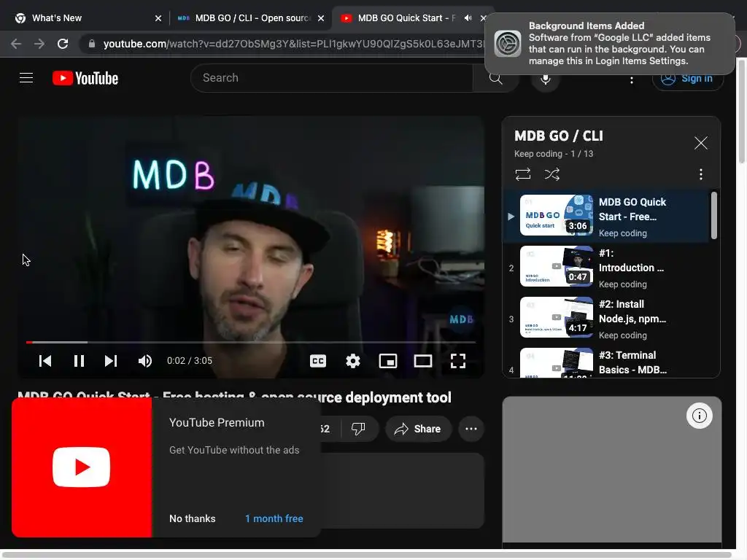Image resolution: width=747 pixels, height=560 pixels.
Task: Open Keep coding channel under #1: Introduction
Action: pyautogui.click(x=623, y=284)
